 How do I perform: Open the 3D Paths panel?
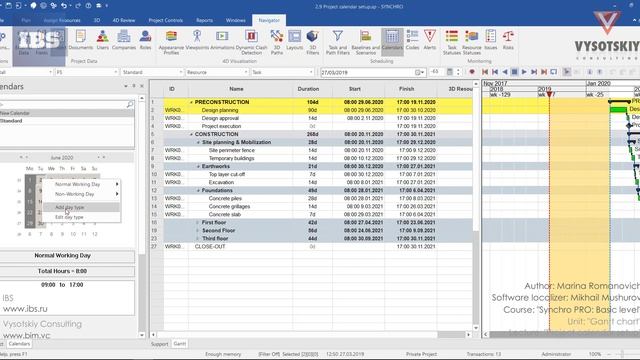coord(277,42)
